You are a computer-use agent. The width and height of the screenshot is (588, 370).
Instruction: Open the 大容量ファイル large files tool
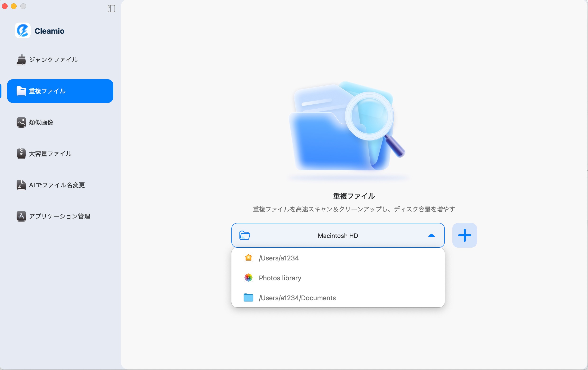pyautogui.click(x=50, y=154)
